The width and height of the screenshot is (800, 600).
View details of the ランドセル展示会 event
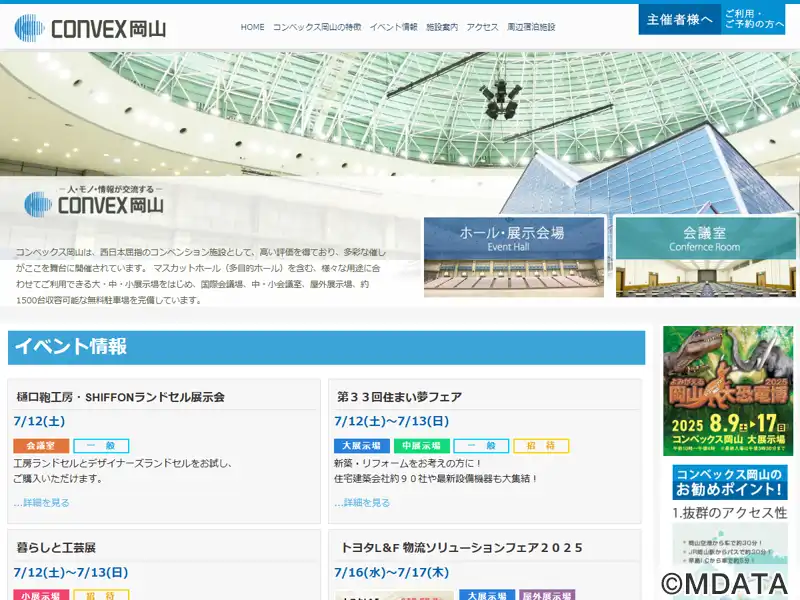(41, 503)
